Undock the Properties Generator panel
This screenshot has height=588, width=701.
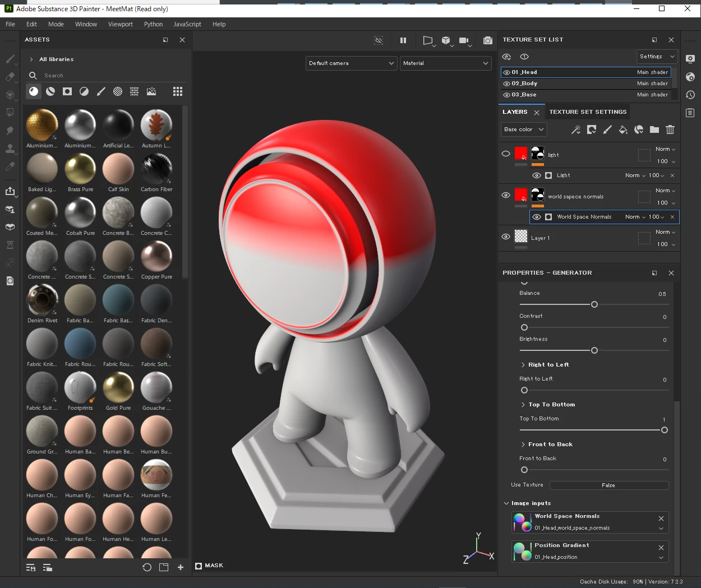point(654,273)
